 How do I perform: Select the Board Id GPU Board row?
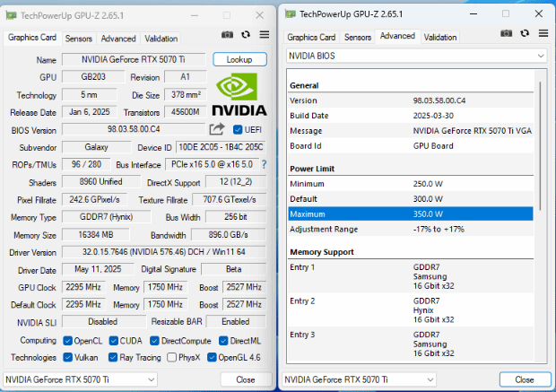click(x=411, y=146)
